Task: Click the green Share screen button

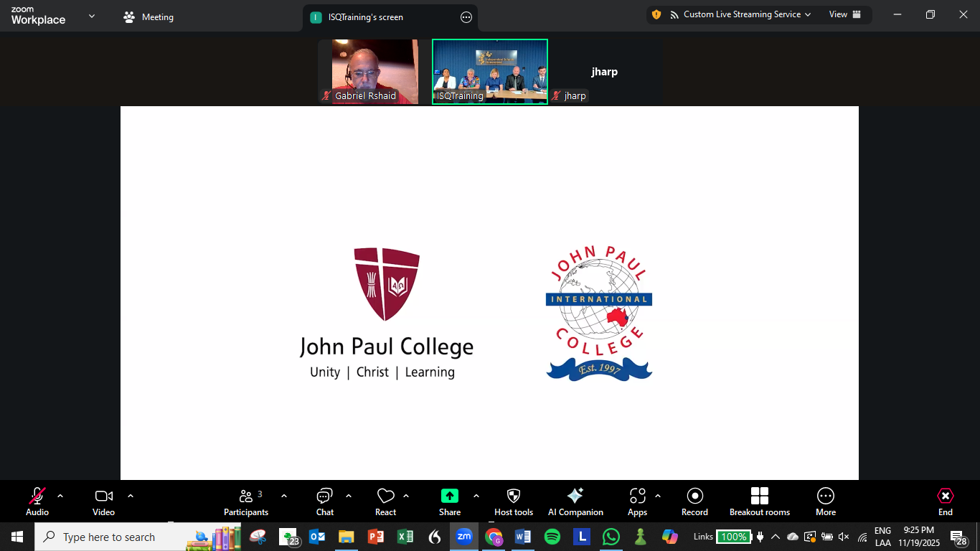Action: coord(450,501)
